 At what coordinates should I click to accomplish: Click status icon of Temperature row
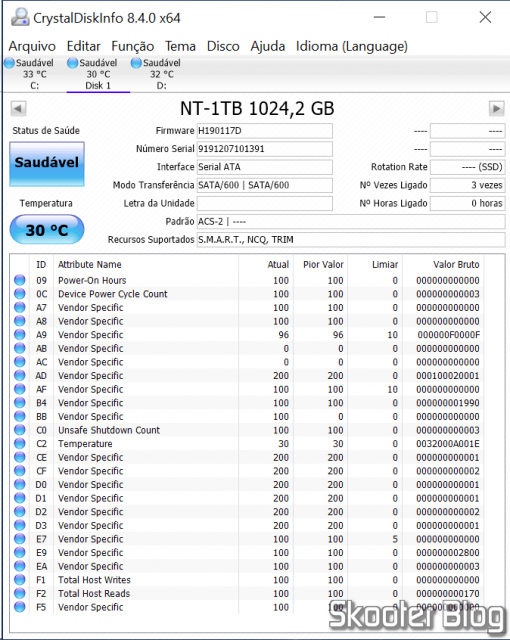click(x=20, y=443)
